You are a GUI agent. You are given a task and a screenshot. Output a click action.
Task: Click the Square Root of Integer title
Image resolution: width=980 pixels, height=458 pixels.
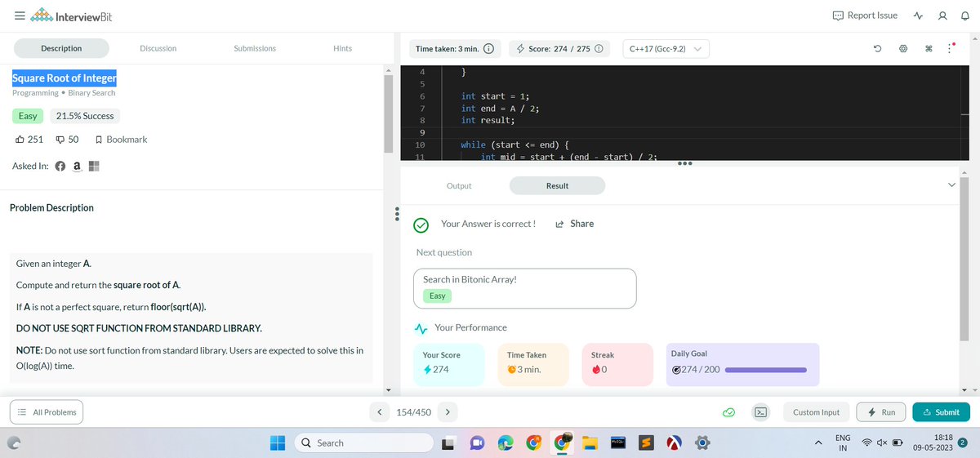tap(65, 78)
